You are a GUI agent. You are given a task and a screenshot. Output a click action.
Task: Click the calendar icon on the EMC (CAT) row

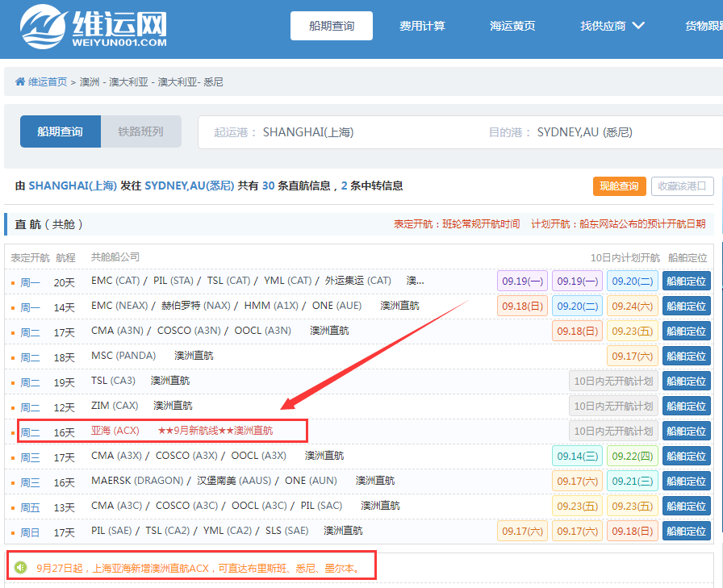pos(12,282)
